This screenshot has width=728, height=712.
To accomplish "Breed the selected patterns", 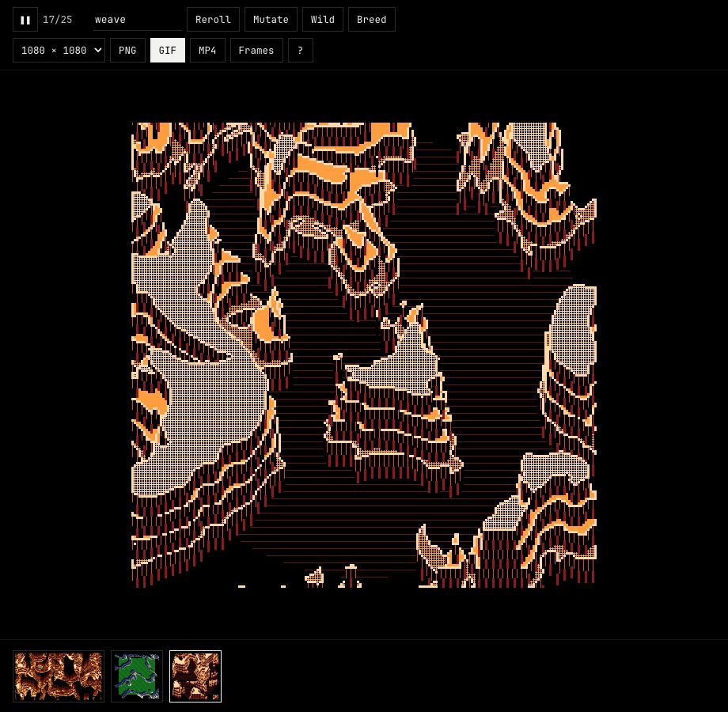I will pos(371,20).
